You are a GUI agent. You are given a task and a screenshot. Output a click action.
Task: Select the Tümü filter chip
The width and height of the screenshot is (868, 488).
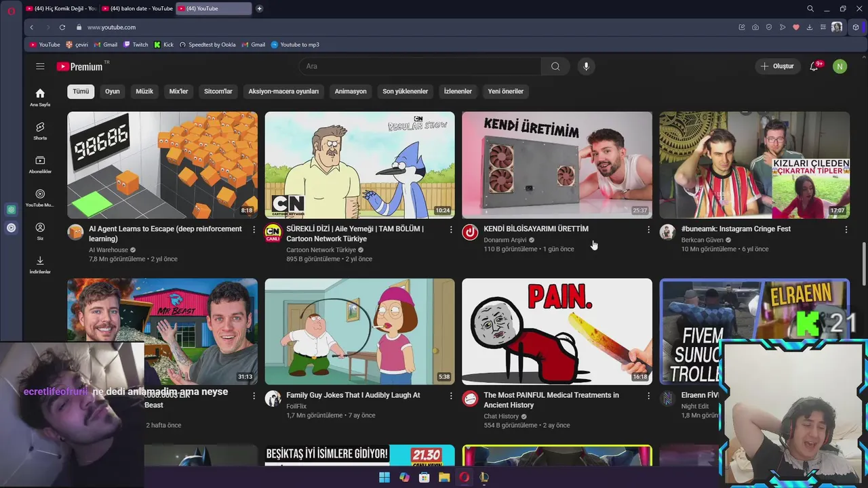(x=81, y=91)
